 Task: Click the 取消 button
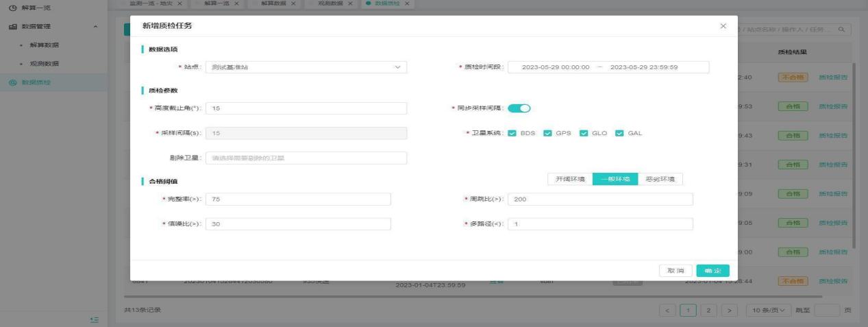click(x=675, y=271)
